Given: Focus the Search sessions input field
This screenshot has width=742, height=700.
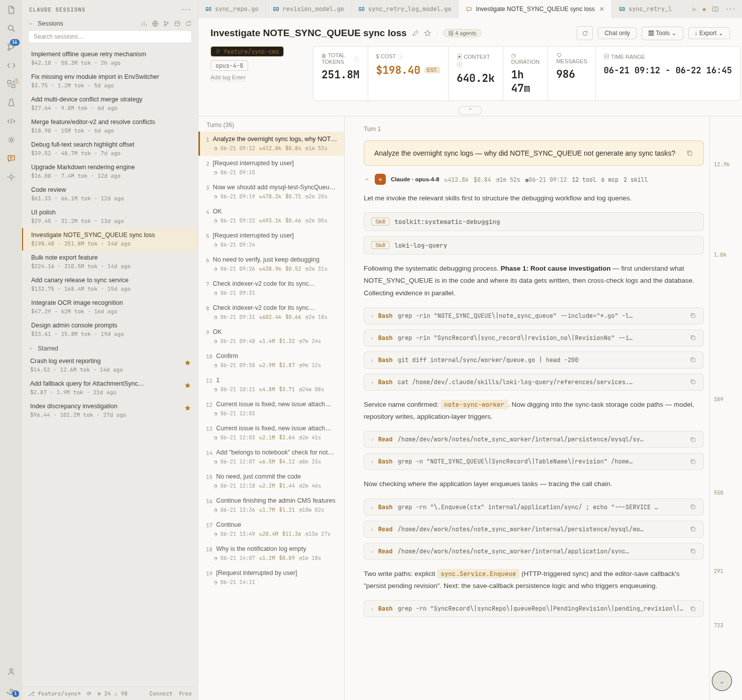Looking at the screenshot, I should pos(110,37).
